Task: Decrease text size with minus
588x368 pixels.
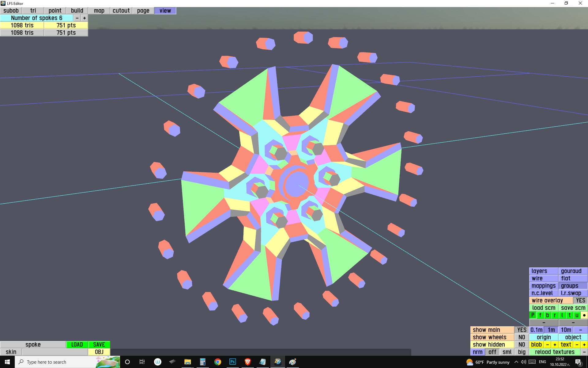Action: (577, 345)
